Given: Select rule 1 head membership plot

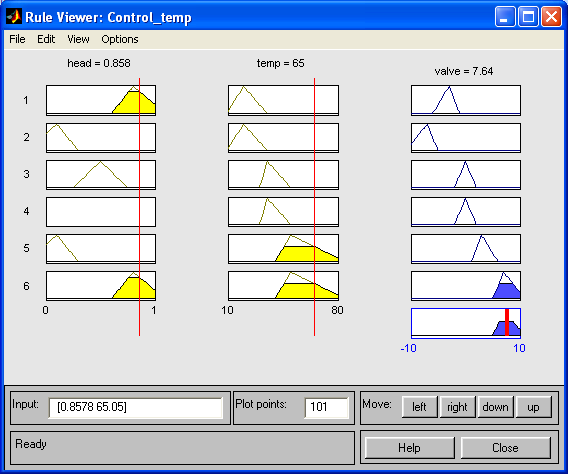Looking at the screenshot, I should click(101, 100).
